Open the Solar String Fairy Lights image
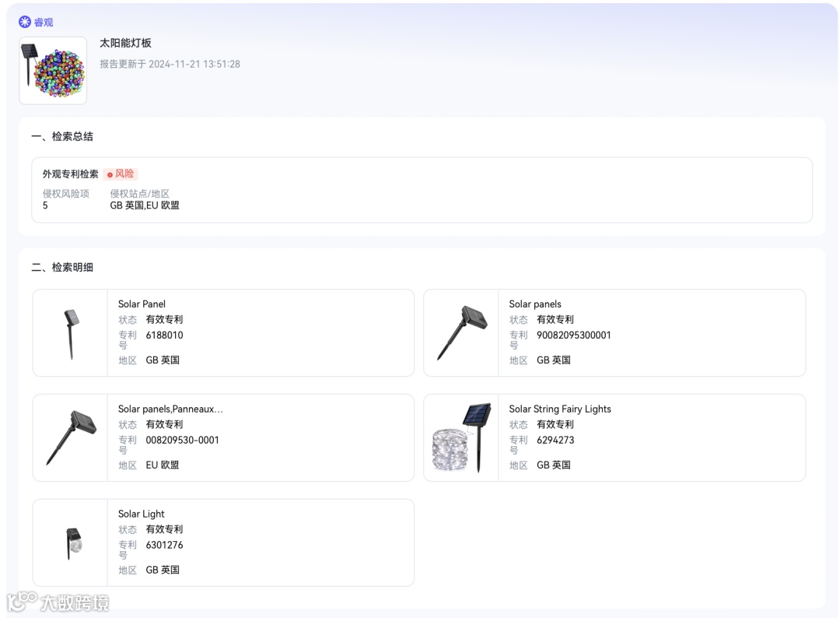Screen dimensions: 840x618 pos(462,438)
